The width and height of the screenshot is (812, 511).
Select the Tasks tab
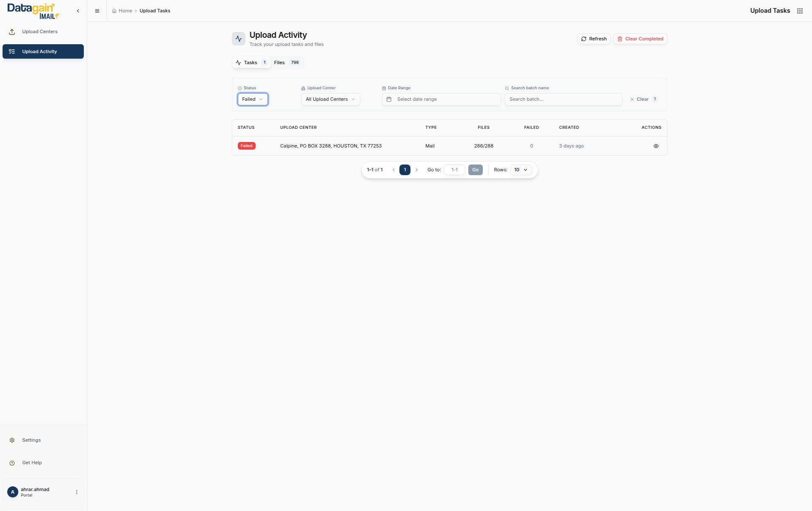click(251, 62)
